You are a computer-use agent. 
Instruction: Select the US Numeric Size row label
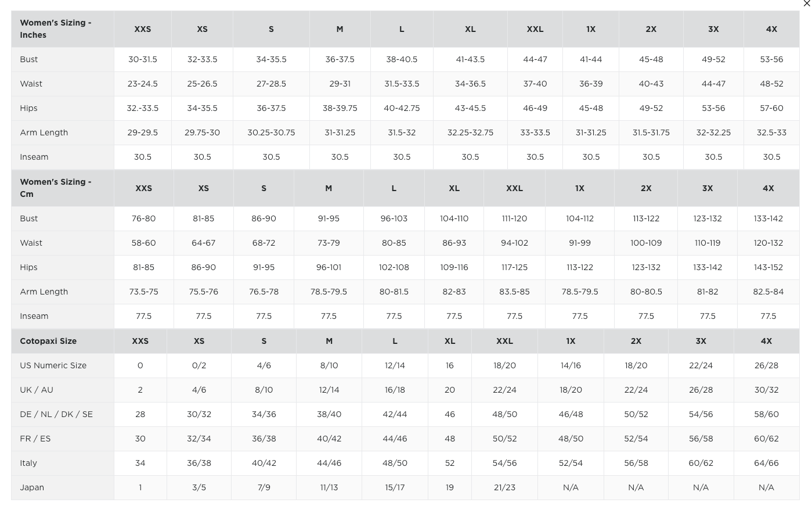coord(53,365)
